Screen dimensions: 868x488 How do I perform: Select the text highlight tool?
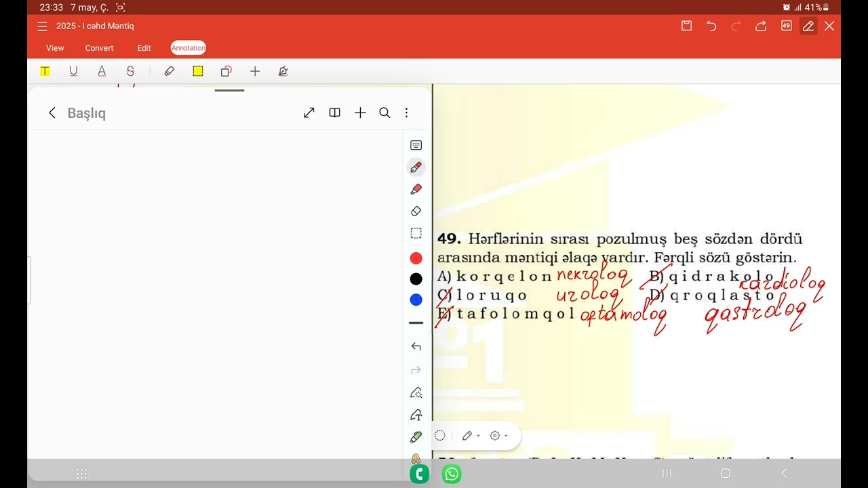point(45,71)
